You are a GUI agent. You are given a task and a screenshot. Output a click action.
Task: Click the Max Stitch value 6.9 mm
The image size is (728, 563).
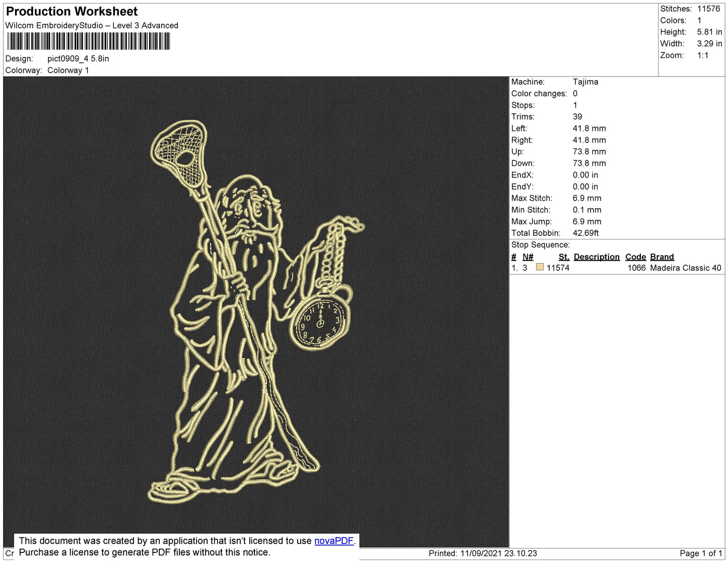coord(587,198)
